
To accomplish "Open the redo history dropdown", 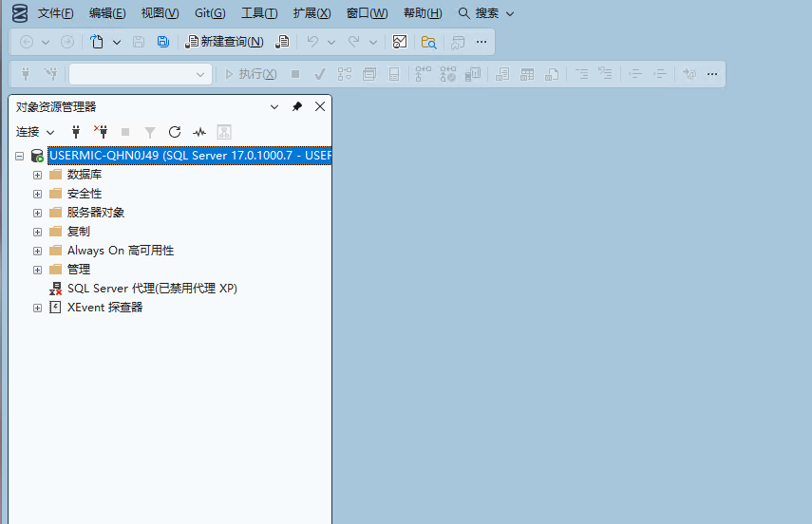I will tap(373, 42).
